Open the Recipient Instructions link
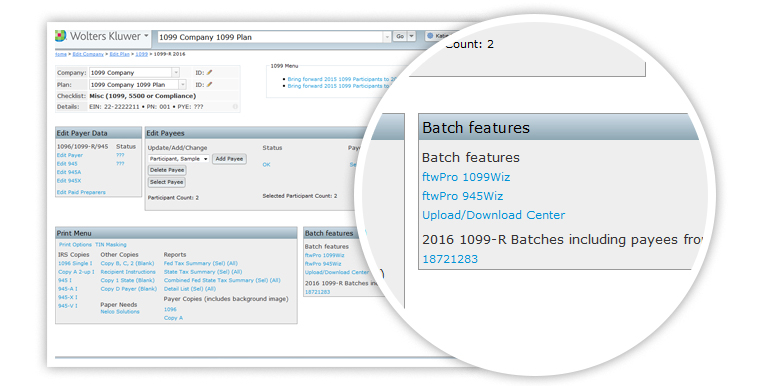Screen dimensions: 768x386 [128, 272]
